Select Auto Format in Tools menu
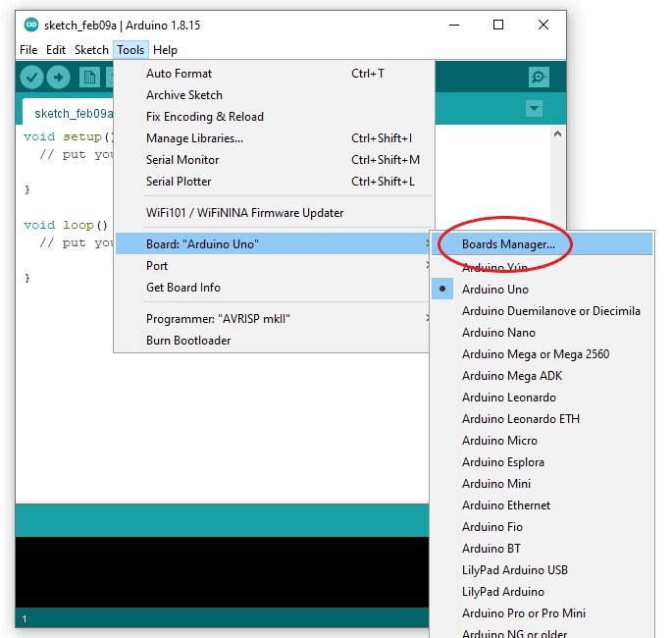672x638 pixels. (x=179, y=74)
